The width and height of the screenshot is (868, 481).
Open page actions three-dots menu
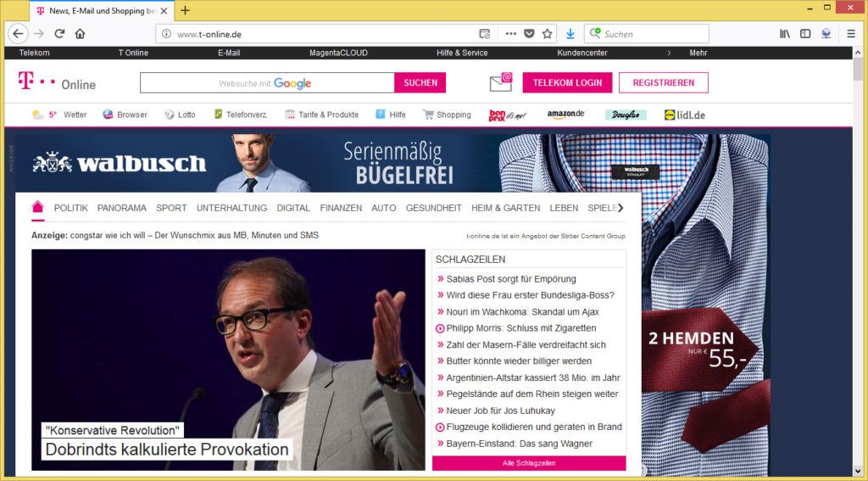[511, 34]
